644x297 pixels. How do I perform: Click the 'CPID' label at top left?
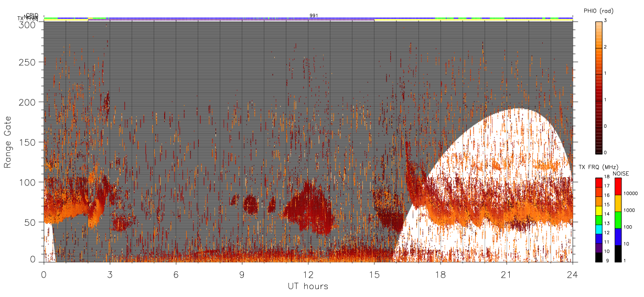pos(32,15)
